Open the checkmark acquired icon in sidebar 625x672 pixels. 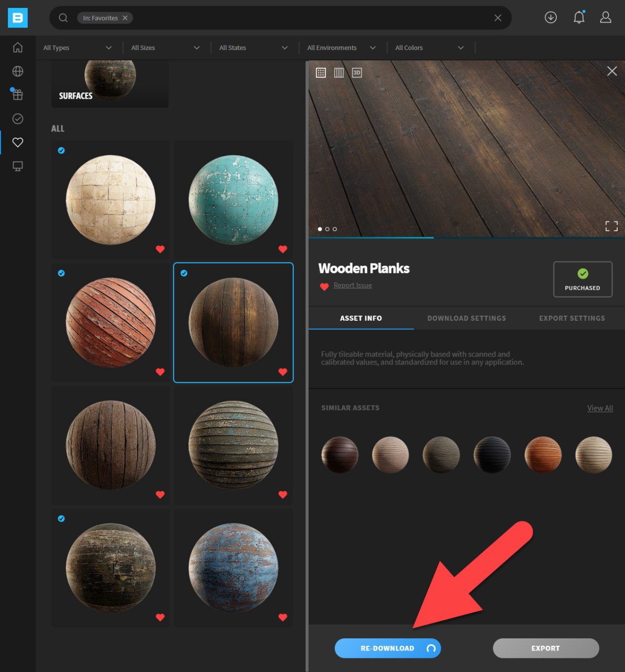point(18,119)
